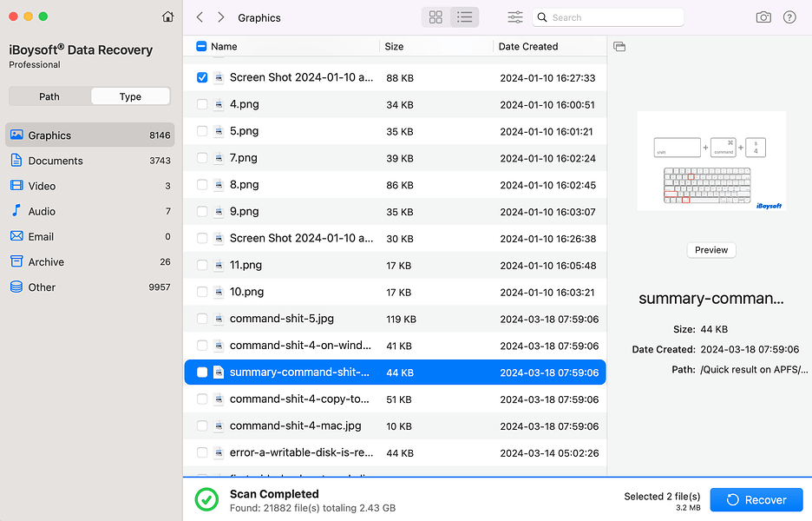The height and width of the screenshot is (521, 812).
Task: Click the 119 KB size cell
Action: (401, 319)
